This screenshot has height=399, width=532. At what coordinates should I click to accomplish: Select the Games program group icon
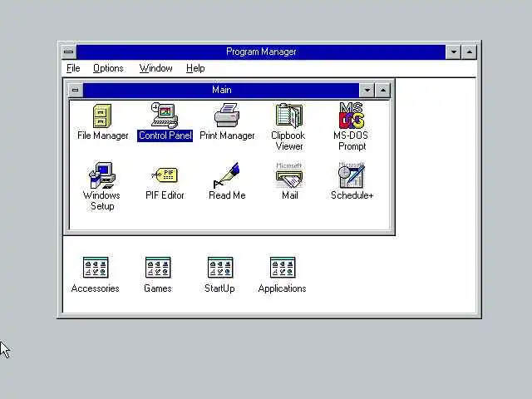pyautogui.click(x=158, y=268)
